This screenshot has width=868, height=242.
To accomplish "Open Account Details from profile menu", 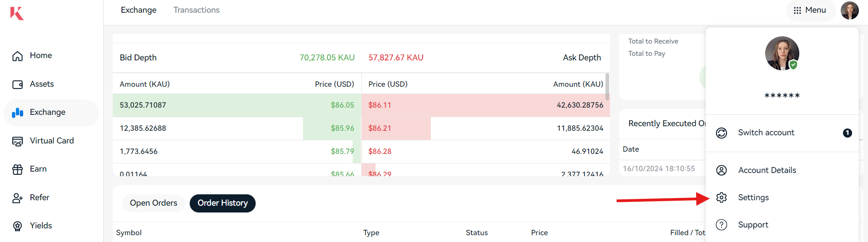I will tap(767, 170).
